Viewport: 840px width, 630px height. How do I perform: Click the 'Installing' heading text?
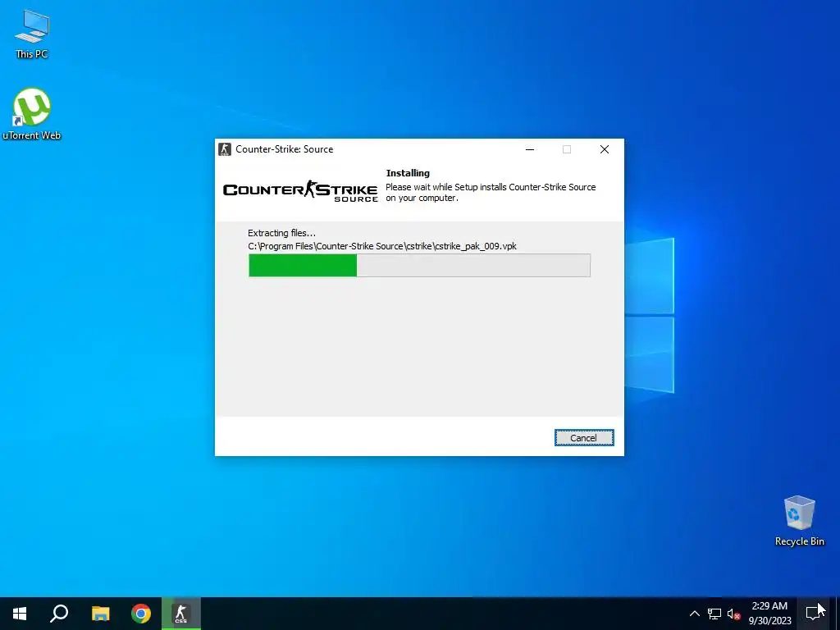coord(408,173)
